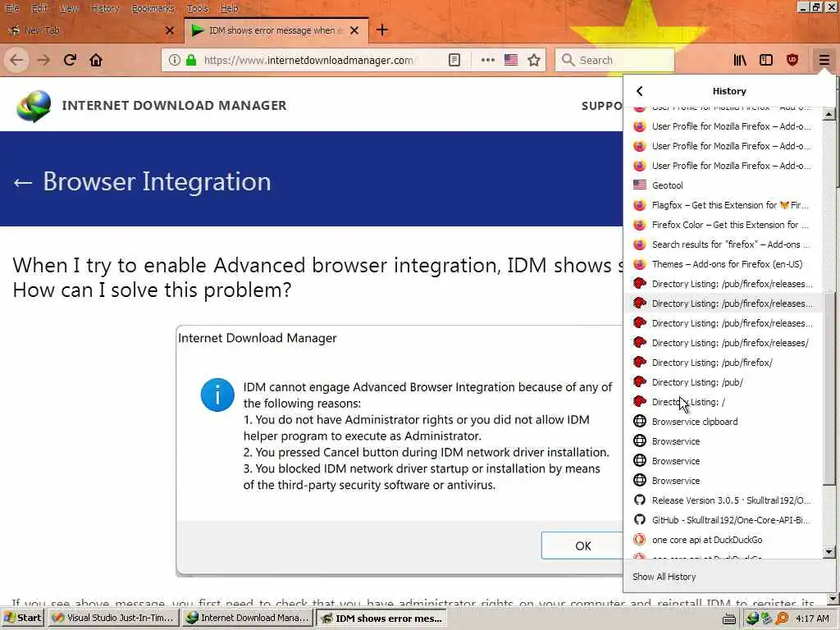The image size is (840, 630).
Task: Switch to Visual Studio Just-In-Time taskbar window
Action: pyautogui.click(x=113, y=619)
